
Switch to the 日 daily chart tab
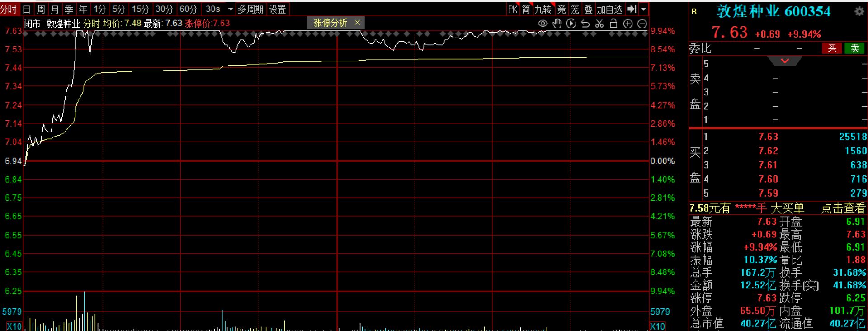[27, 9]
